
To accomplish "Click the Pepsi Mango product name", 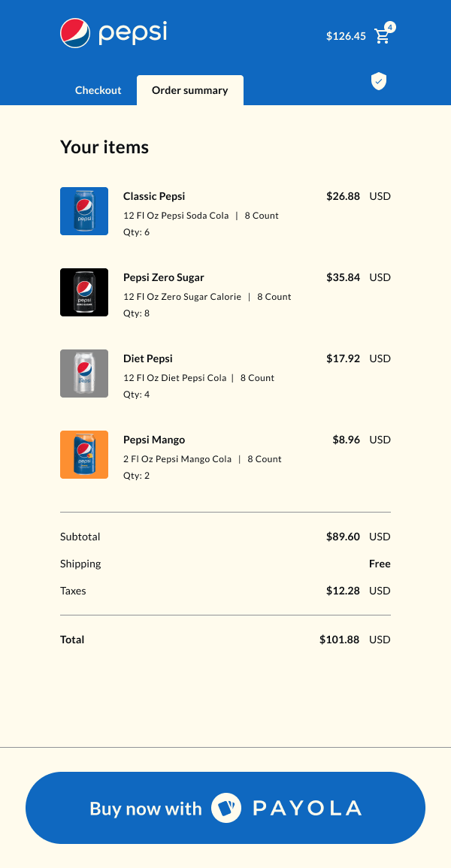I will [154, 440].
